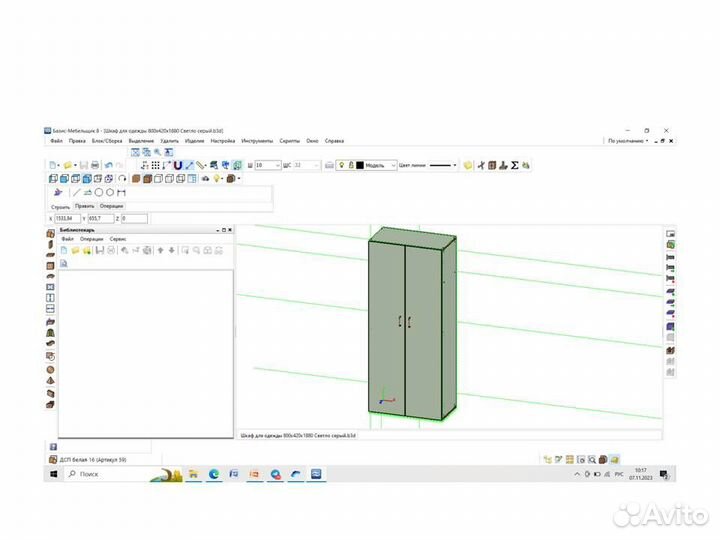Click the Windows Start button
Screen dimensions: 720x540
tap(54, 474)
